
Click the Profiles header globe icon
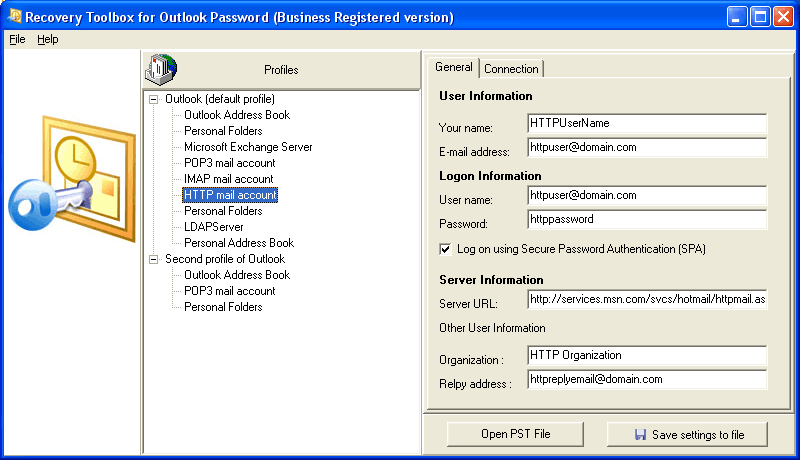click(x=160, y=68)
